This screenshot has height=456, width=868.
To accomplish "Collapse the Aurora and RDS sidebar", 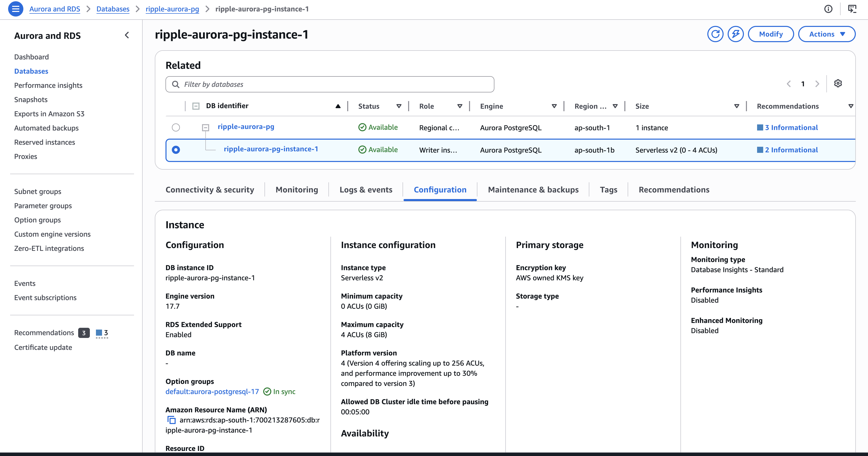I will [127, 35].
